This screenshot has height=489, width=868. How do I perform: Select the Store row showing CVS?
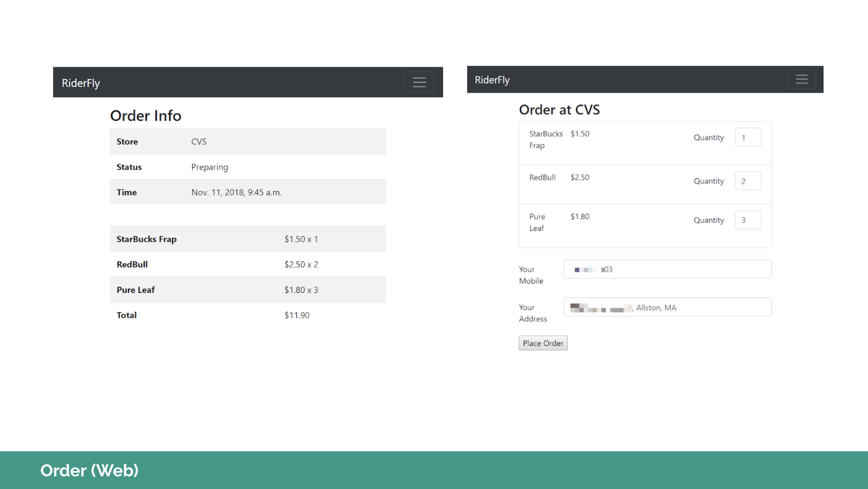click(x=247, y=141)
